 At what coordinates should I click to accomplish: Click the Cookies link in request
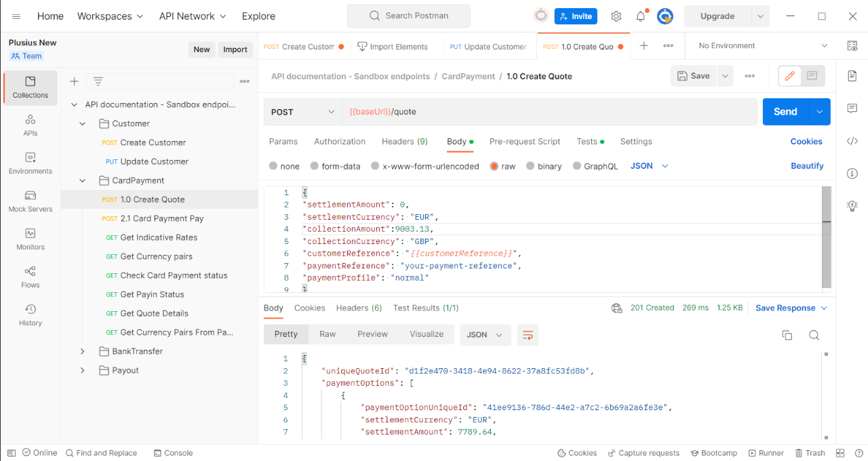[x=806, y=142]
